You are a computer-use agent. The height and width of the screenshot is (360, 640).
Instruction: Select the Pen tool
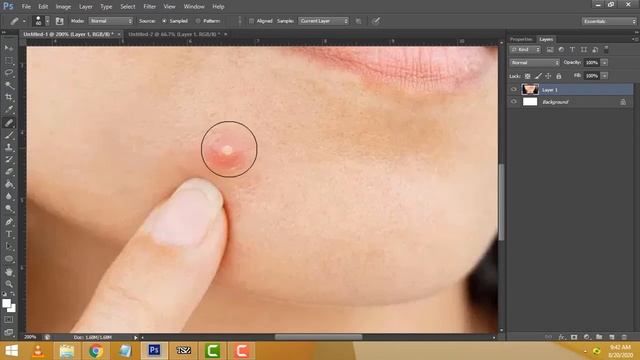[x=9, y=222]
